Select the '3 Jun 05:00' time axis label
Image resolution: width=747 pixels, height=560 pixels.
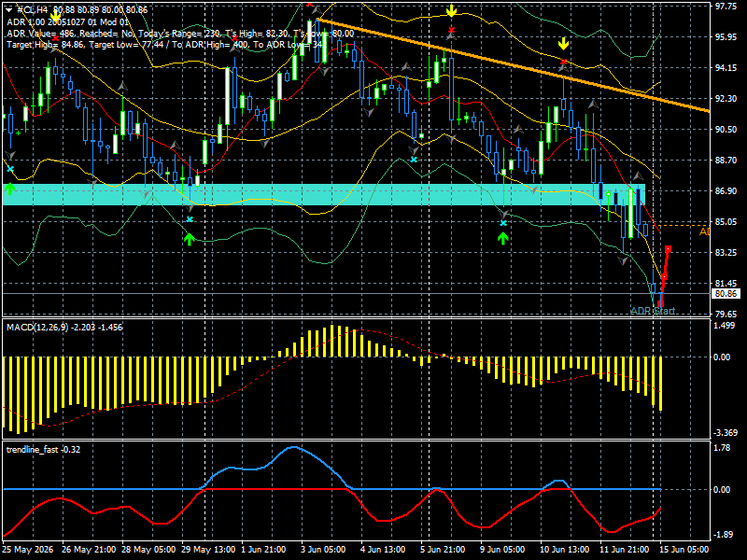[x=323, y=550]
